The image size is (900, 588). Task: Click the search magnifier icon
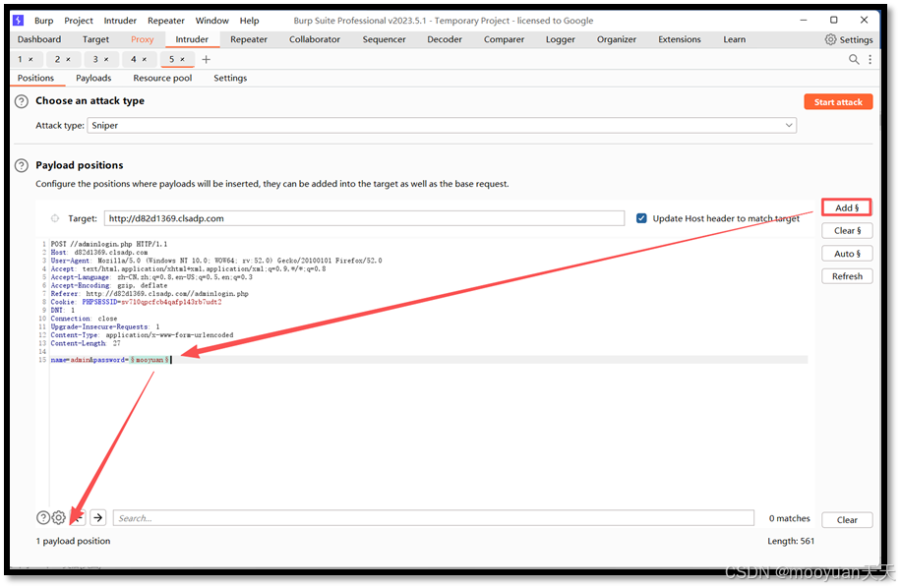[854, 59]
